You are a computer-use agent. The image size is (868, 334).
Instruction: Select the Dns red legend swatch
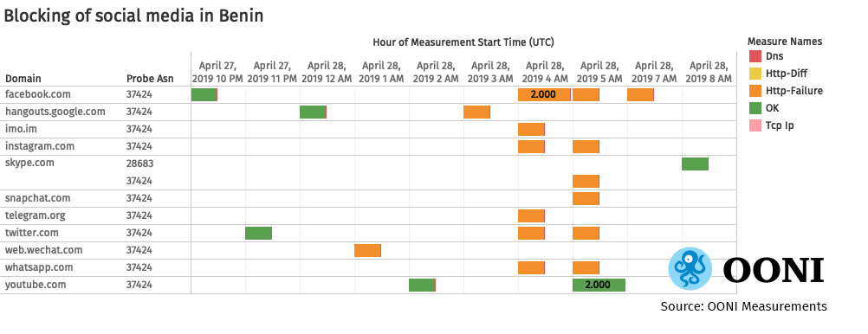(755, 56)
